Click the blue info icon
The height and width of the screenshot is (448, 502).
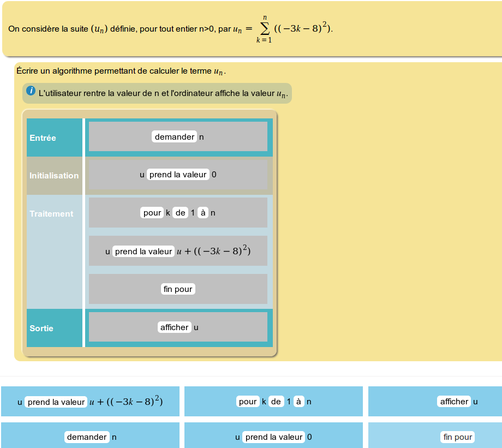click(31, 91)
